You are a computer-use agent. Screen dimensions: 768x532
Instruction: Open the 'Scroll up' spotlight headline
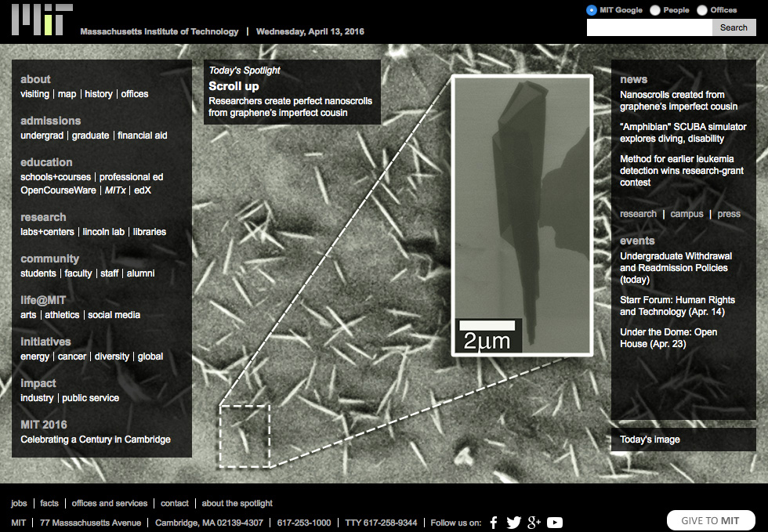click(x=234, y=86)
